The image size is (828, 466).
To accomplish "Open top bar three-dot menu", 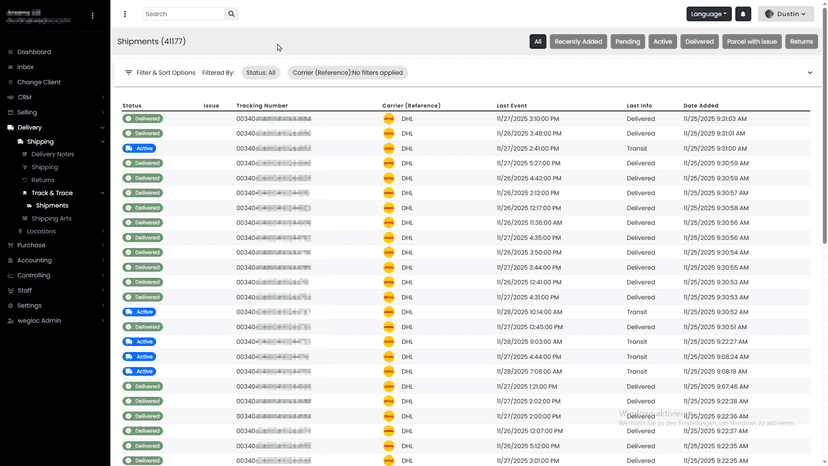I will coord(125,14).
